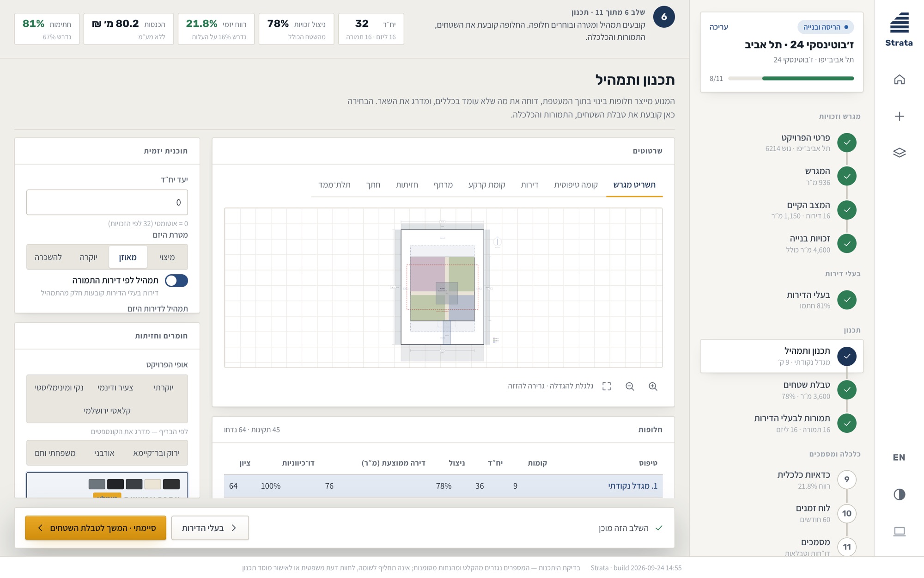Open the home icon in the sidebar
The image size is (924, 578).
pyautogui.click(x=899, y=80)
